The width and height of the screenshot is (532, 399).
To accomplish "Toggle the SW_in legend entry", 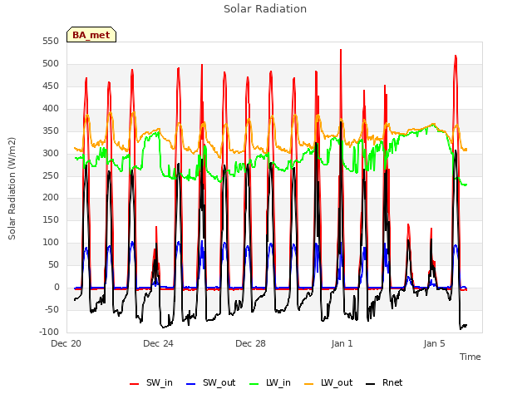I will pyautogui.click(x=151, y=382).
